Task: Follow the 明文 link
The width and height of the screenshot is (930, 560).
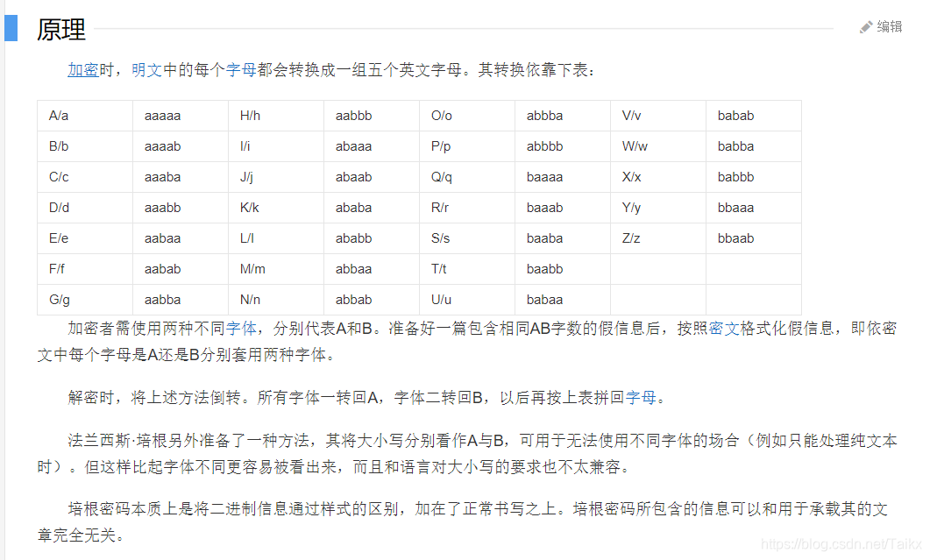Action: (146, 70)
